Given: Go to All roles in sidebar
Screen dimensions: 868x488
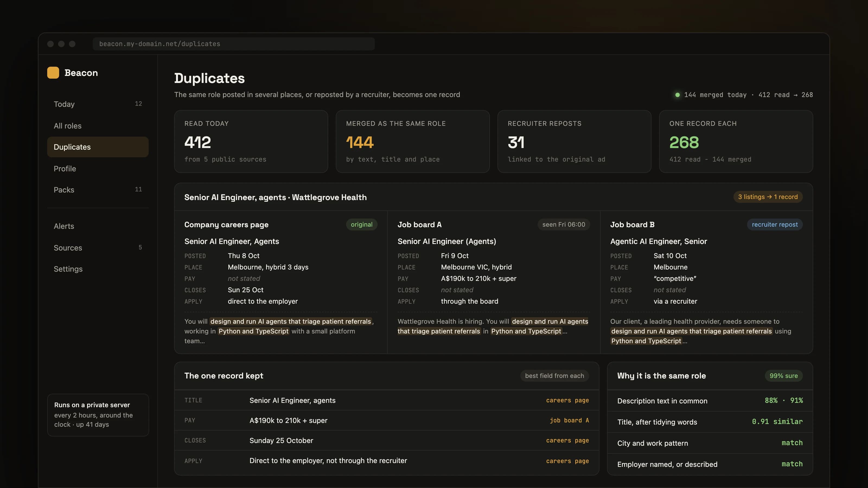Looking at the screenshot, I should [x=98, y=126].
